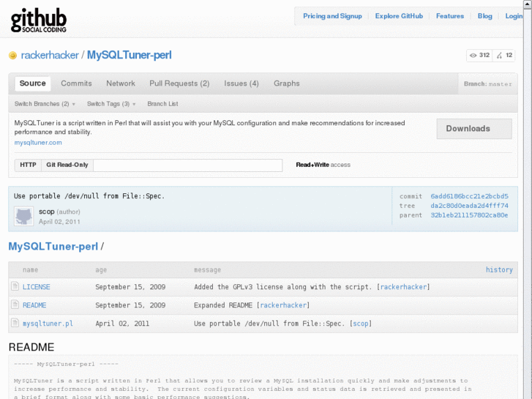This screenshot has height=399, width=532.
Task: Expand the Switch Tags (3) dropdown
Action: click(111, 104)
